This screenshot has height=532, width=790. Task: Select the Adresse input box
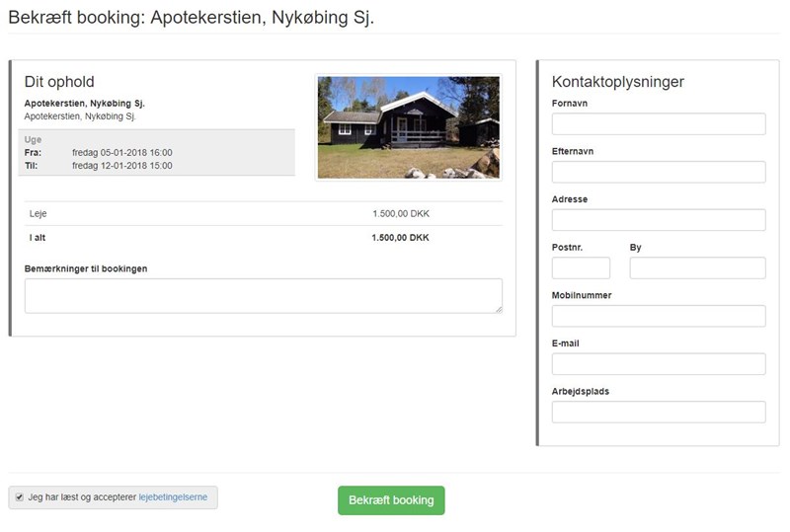point(659,220)
